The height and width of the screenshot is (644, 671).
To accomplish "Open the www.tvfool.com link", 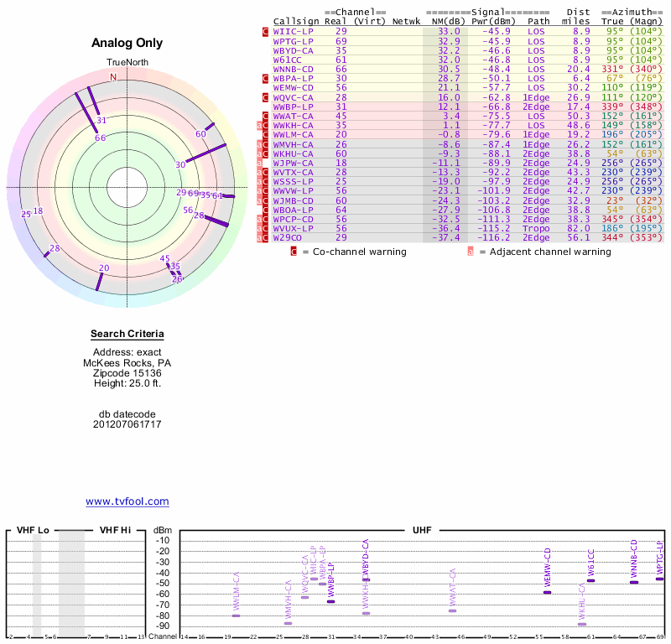I will 127,501.
